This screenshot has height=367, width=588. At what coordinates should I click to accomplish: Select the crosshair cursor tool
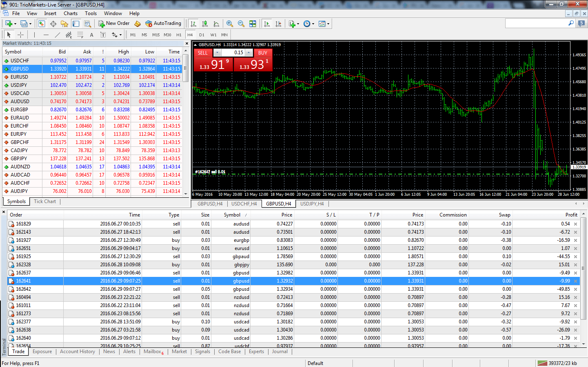[20, 35]
